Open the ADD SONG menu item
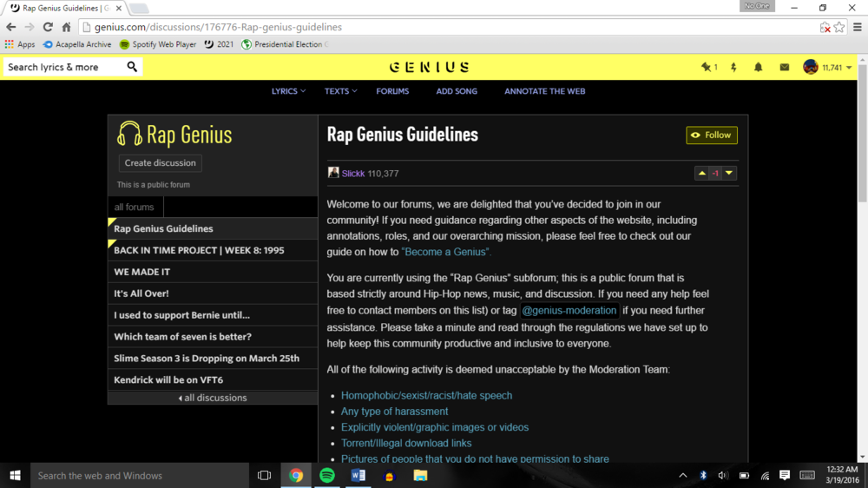868x488 pixels. [x=457, y=91]
